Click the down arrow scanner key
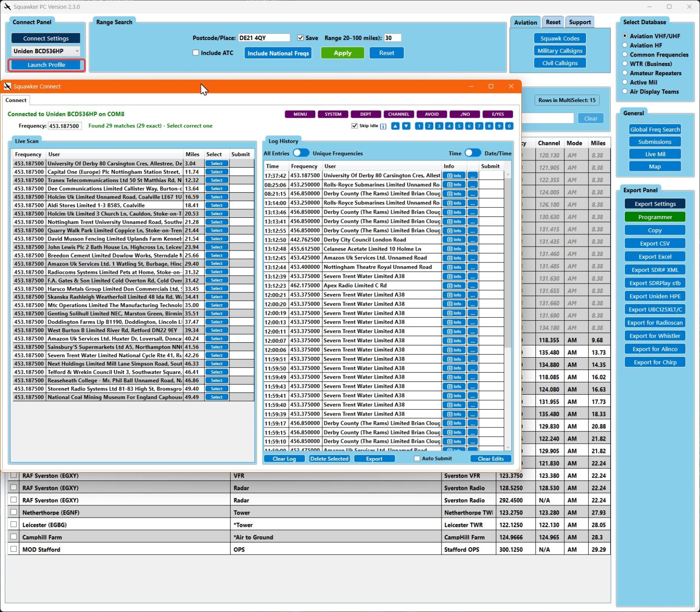 pos(406,126)
